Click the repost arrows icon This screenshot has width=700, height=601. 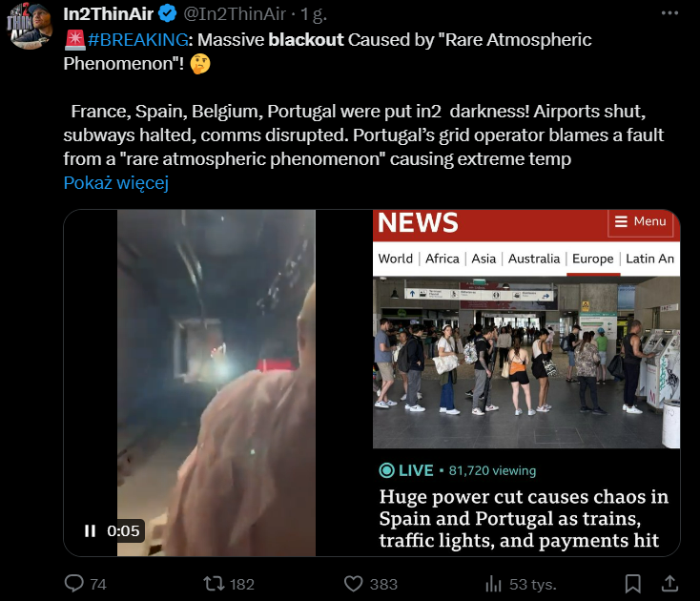click(x=215, y=584)
